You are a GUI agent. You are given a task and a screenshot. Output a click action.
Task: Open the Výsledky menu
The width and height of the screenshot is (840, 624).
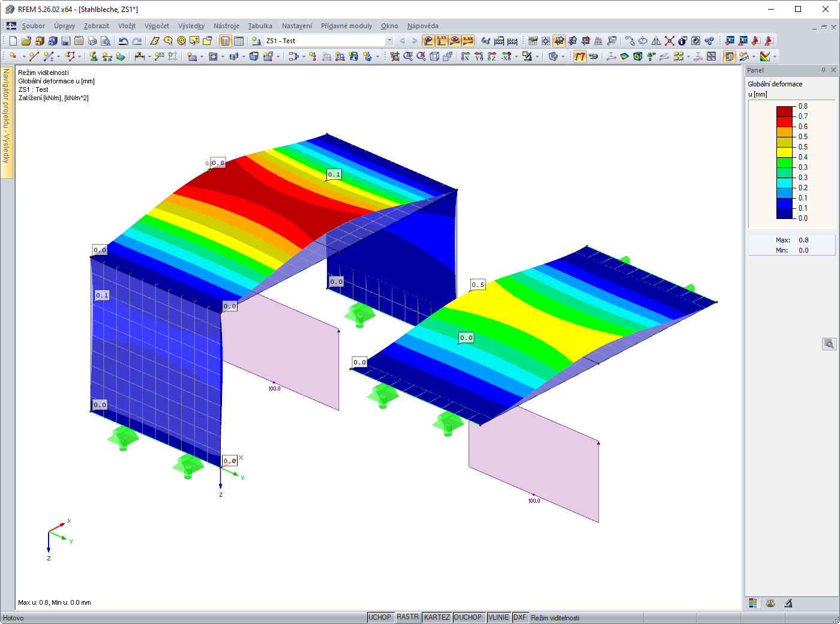coord(191,26)
